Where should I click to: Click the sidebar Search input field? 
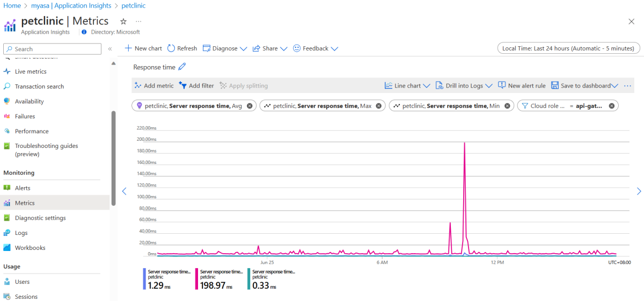53,49
